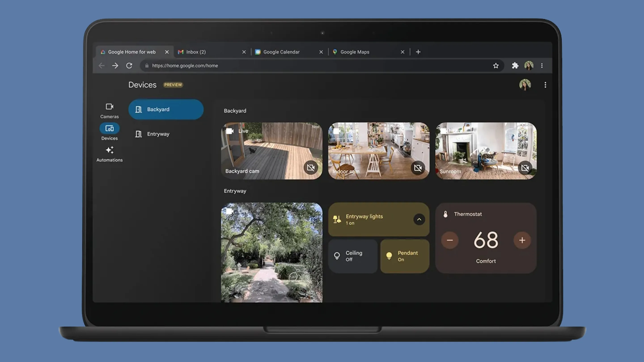Click the Devices sidebar icon
This screenshot has height=362, width=644.
point(109,129)
